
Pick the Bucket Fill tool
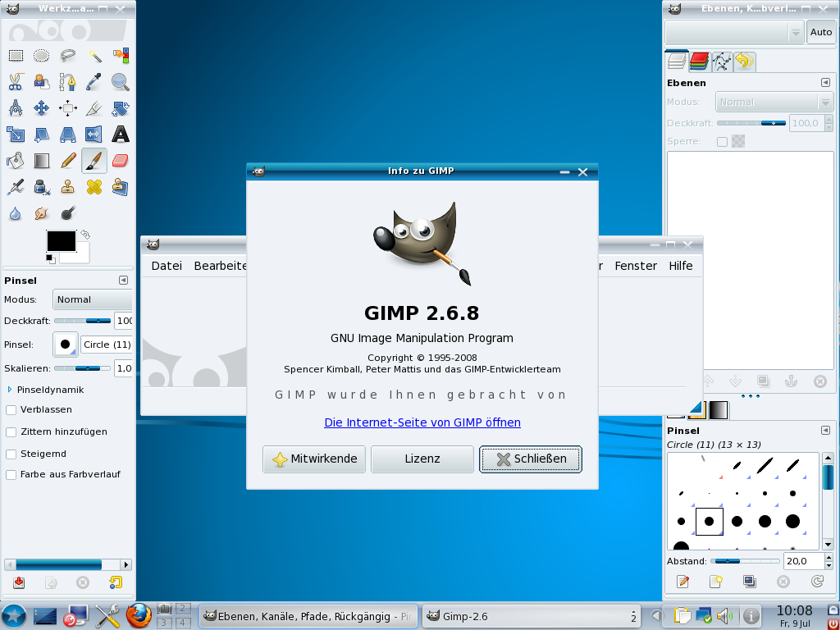click(14, 160)
